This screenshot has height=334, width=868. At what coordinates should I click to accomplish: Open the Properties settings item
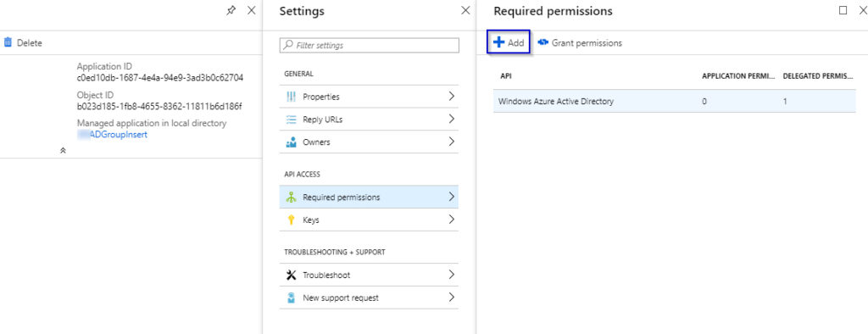pyautogui.click(x=369, y=97)
